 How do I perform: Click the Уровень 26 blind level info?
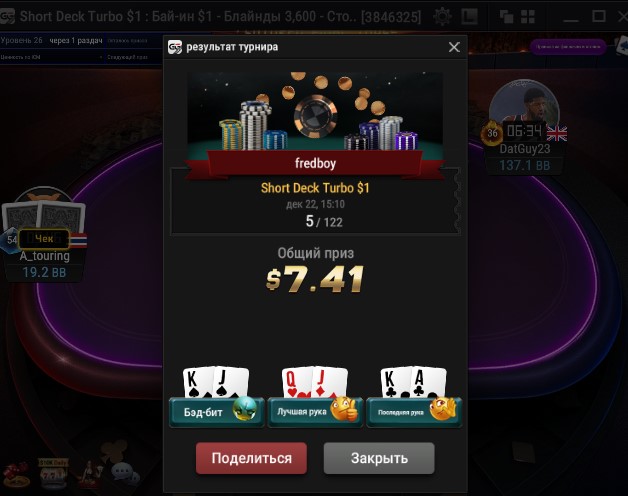tap(21, 40)
